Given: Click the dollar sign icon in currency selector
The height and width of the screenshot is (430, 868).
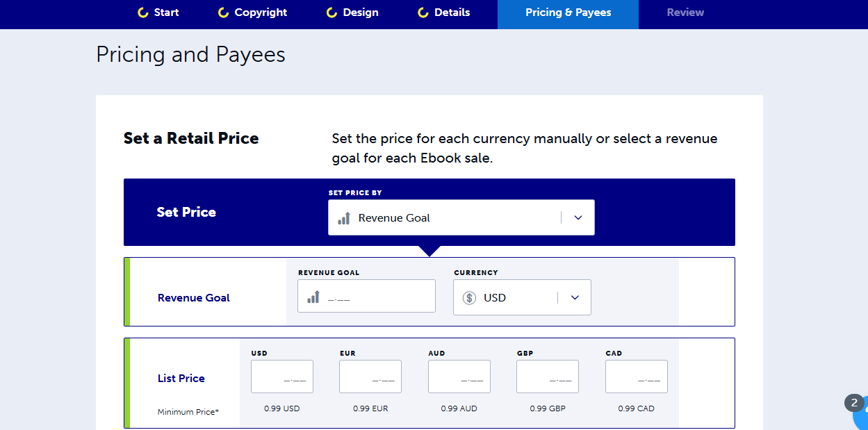Looking at the screenshot, I should click(470, 297).
